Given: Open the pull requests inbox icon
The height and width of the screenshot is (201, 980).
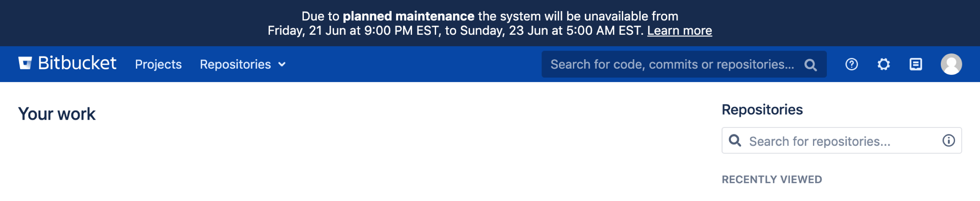Looking at the screenshot, I should [x=916, y=64].
